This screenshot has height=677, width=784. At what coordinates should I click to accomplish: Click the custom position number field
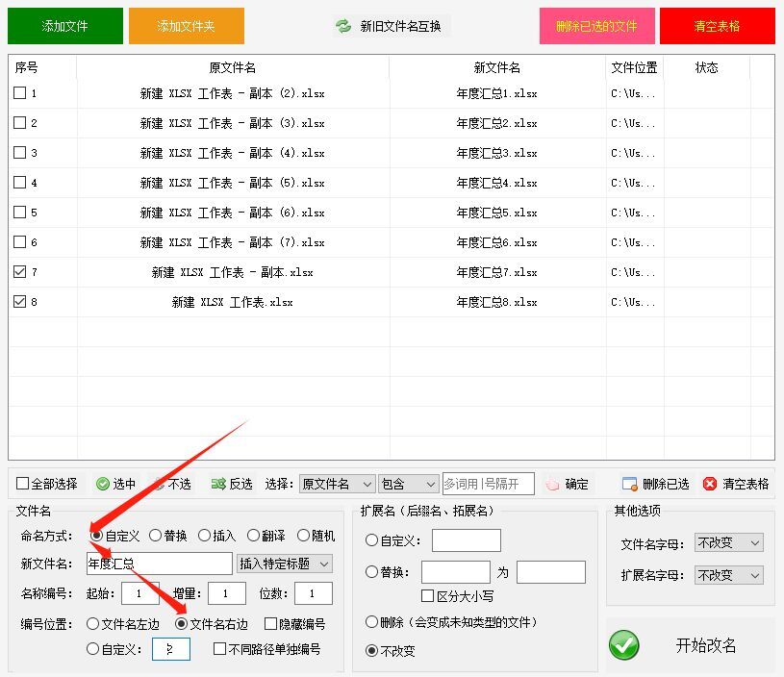pos(171,649)
